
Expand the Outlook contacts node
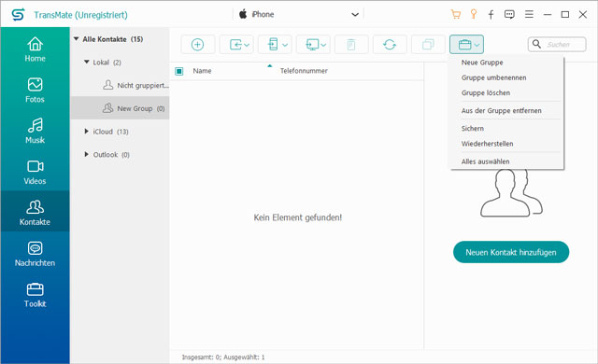(x=87, y=154)
